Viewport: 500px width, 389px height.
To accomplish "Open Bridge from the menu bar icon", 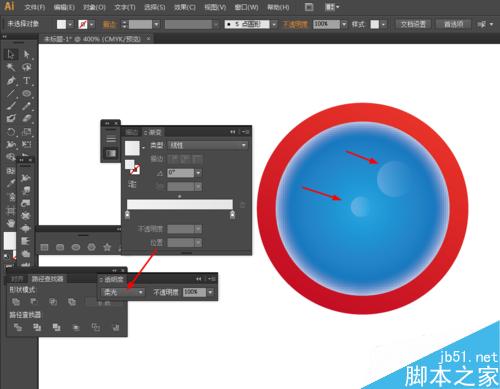I will 309,7.
